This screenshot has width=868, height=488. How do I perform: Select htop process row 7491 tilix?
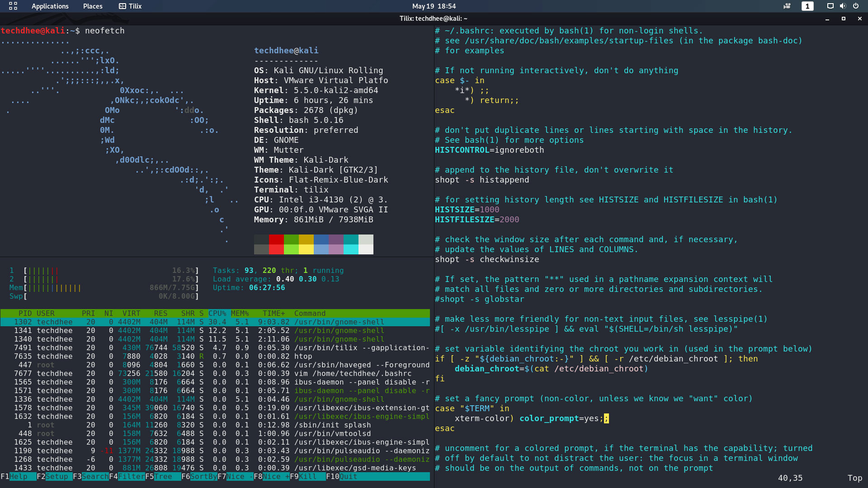[215, 348]
